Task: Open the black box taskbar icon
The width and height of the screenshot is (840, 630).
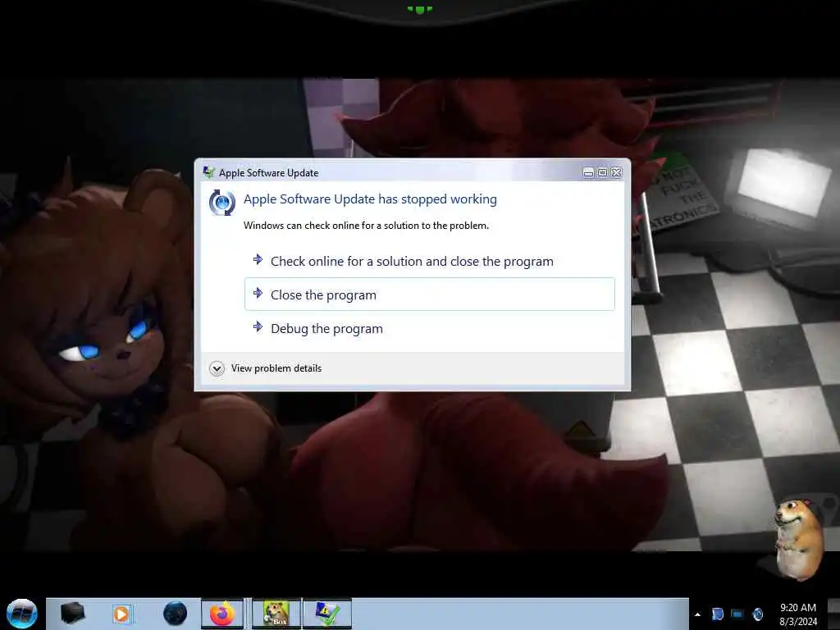Action: coord(72,613)
